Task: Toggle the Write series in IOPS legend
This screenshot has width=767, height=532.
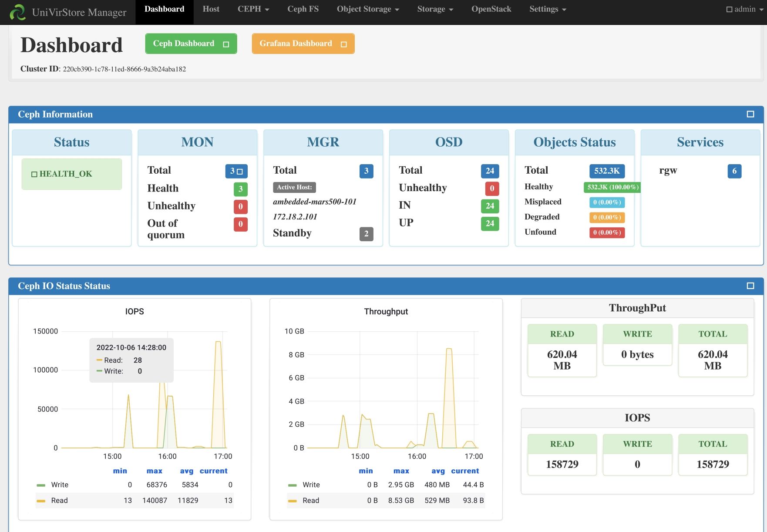Action: [60, 485]
